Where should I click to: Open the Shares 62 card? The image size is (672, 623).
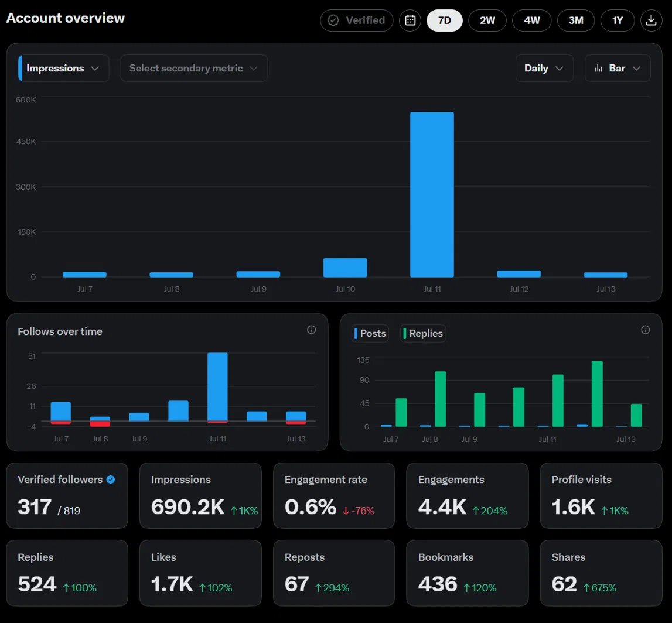tap(601, 573)
